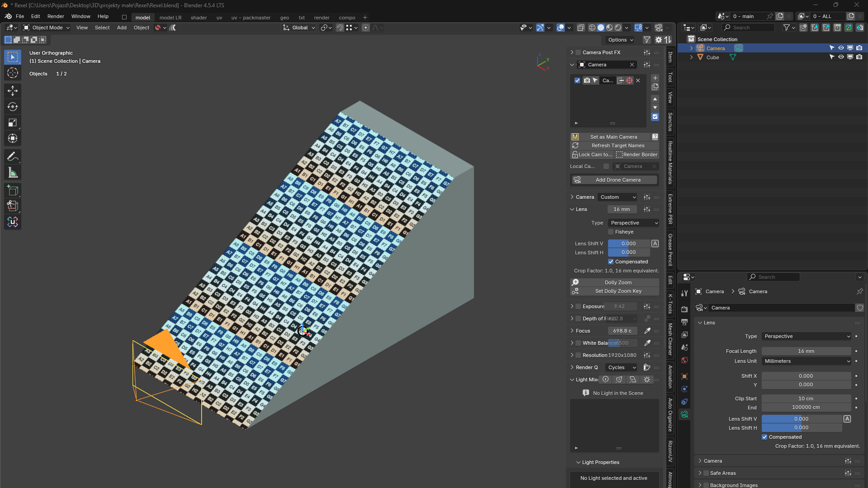
Task: Open the viewport Add menu
Action: (x=122, y=28)
